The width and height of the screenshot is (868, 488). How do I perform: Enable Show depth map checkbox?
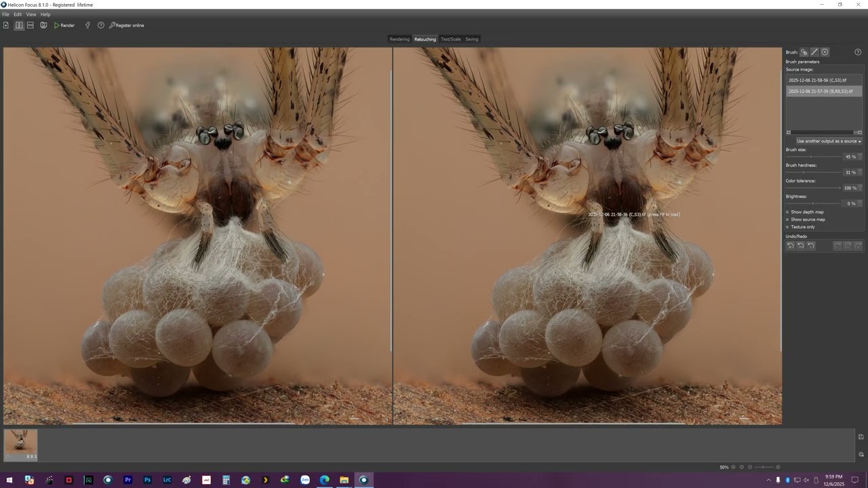788,212
